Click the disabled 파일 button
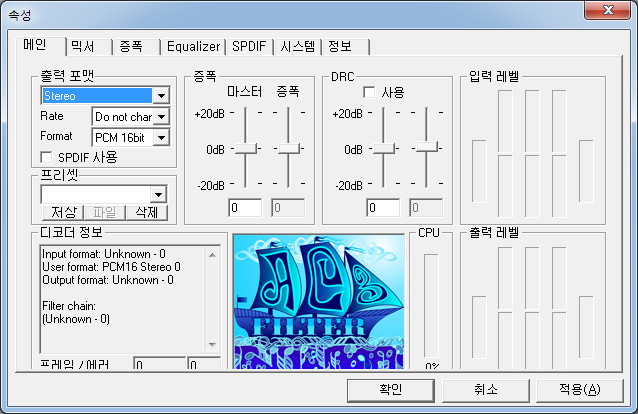 pyautogui.click(x=105, y=212)
